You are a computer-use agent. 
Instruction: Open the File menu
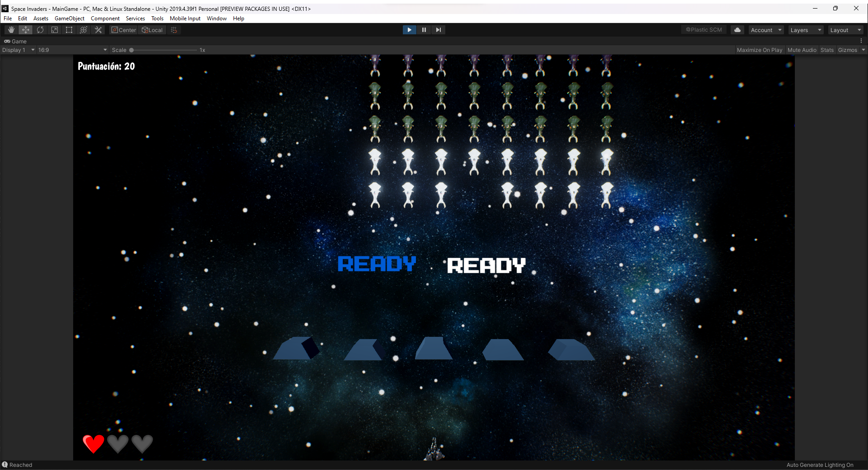(8, 19)
